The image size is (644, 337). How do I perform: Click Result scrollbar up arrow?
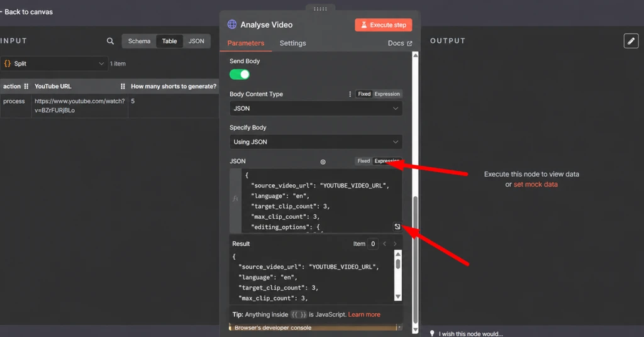(397, 255)
